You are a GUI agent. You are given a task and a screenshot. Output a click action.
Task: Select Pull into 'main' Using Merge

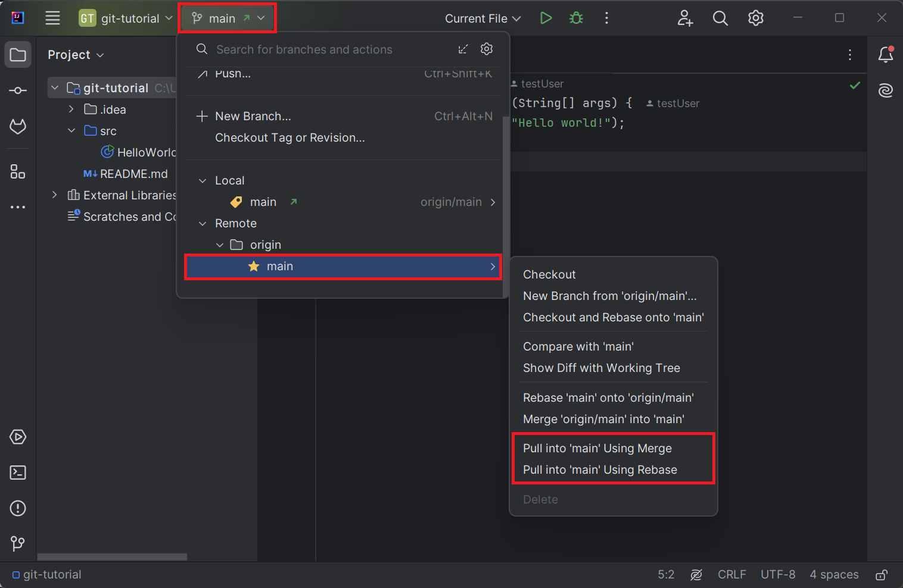(597, 448)
